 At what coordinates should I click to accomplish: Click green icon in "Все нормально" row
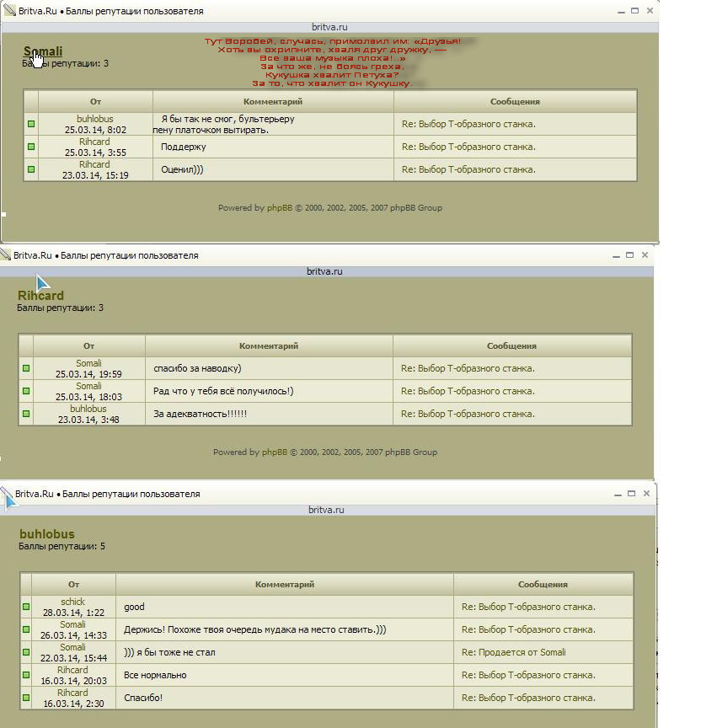[x=26, y=675]
